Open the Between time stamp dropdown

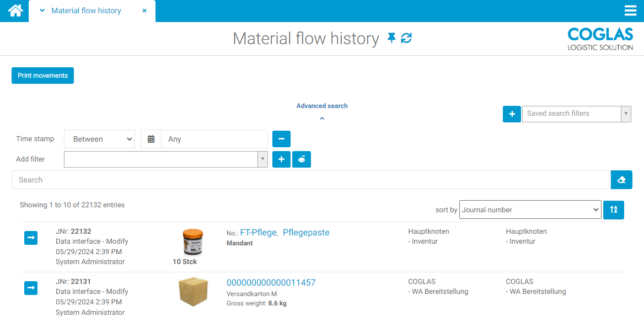tap(100, 139)
